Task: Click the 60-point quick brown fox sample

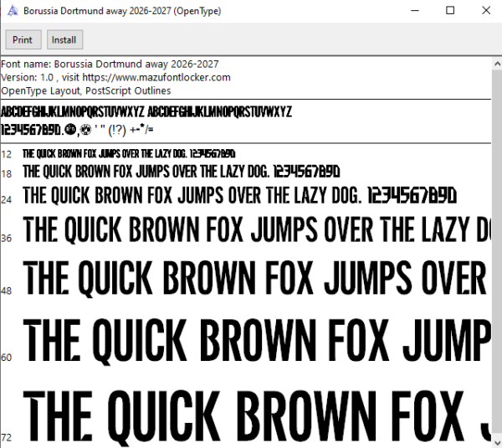Action: coord(257,341)
